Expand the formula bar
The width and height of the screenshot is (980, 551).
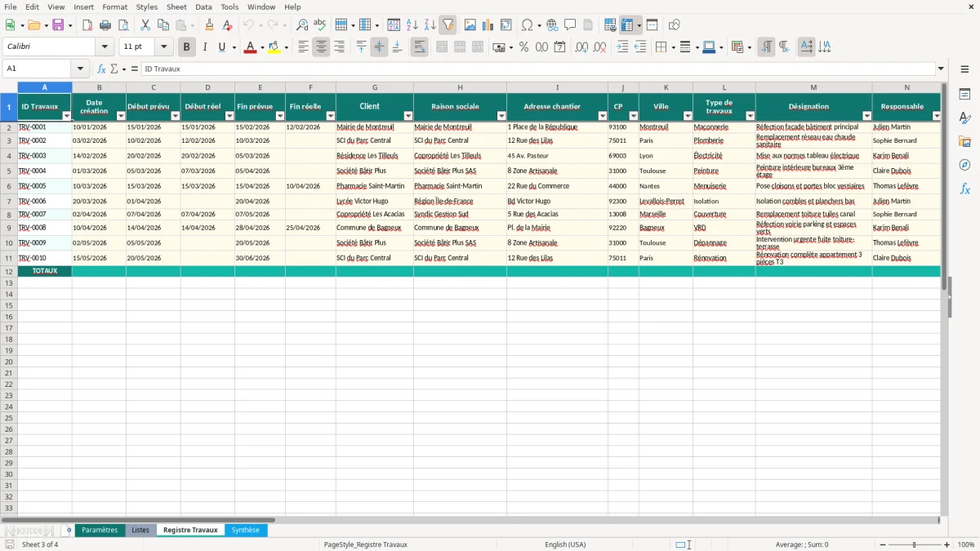pyautogui.click(x=941, y=69)
